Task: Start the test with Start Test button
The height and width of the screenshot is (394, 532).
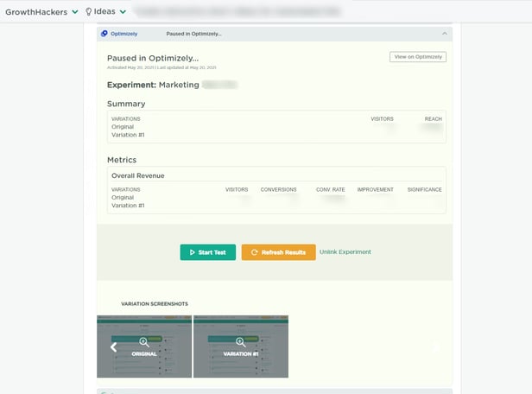Action: click(x=207, y=252)
